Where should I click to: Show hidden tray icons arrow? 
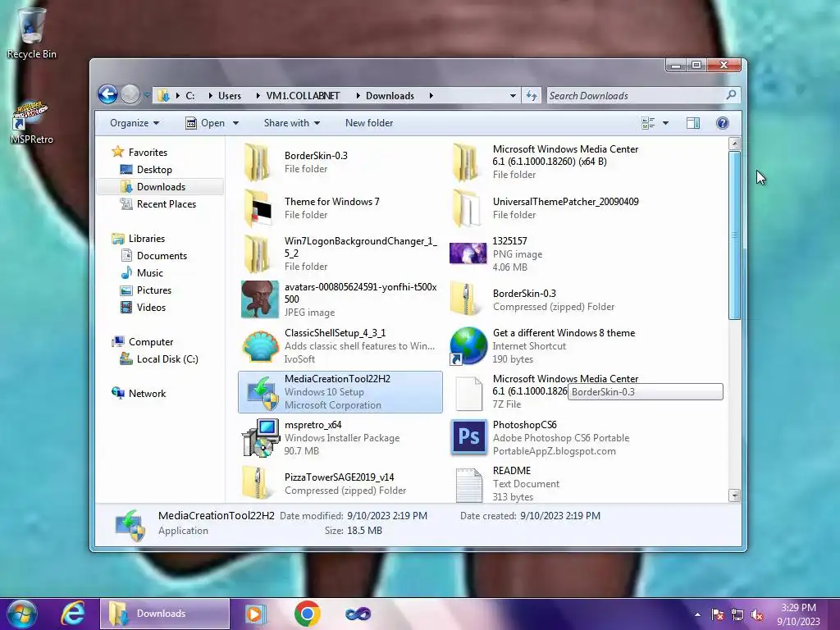point(697,614)
